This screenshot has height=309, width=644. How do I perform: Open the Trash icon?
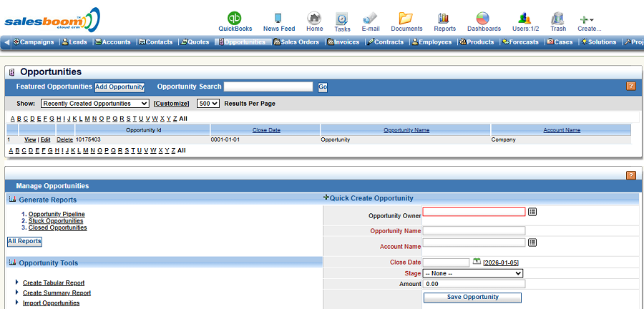coord(558,18)
